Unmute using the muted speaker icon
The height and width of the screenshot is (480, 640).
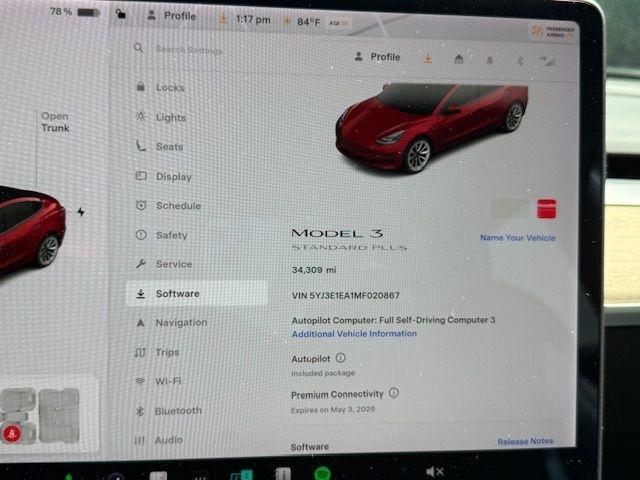click(434, 472)
